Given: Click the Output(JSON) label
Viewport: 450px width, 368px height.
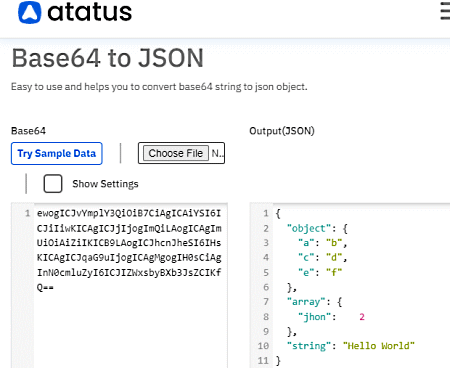Looking at the screenshot, I should [x=282, y=131].
